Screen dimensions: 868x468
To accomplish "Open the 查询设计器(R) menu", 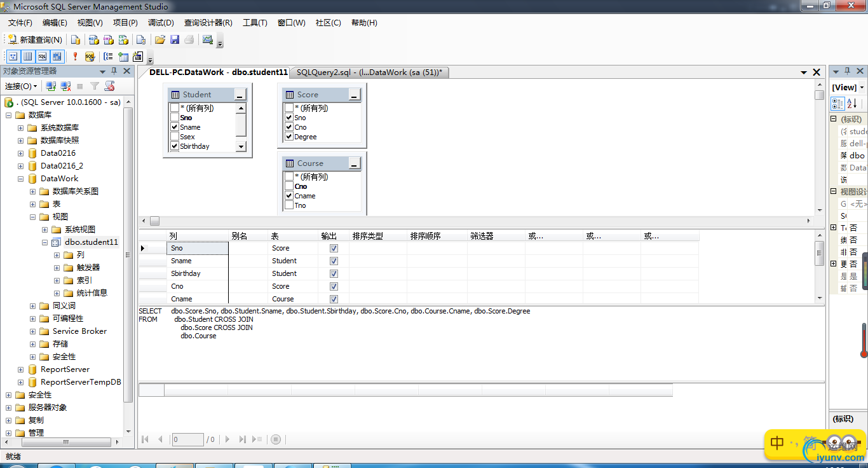I will pos(208,22).
